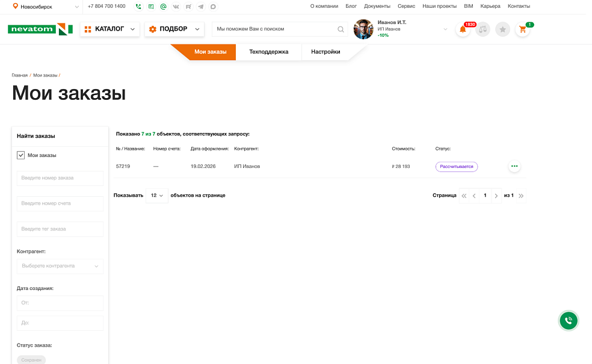The width and height of the screenshot is (592, 364).
Task: Click the 'Рассчитывается' status badge
Action: point(456,167)
